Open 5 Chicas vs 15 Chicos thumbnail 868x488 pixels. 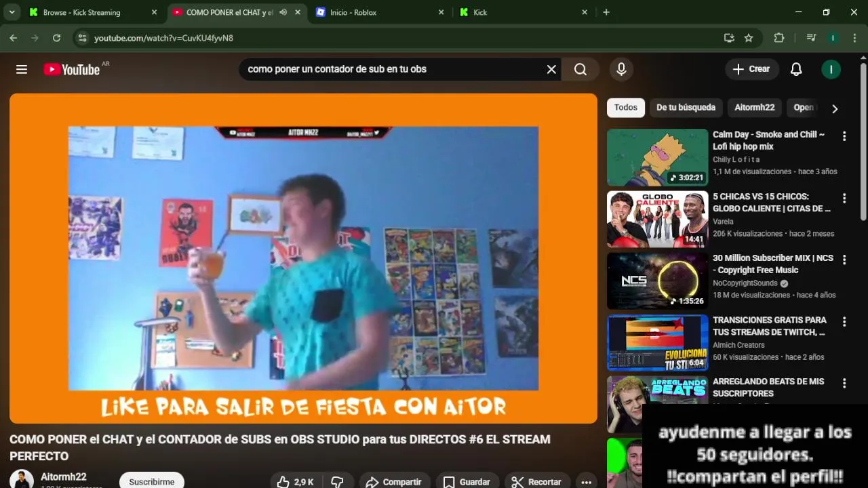657,219
